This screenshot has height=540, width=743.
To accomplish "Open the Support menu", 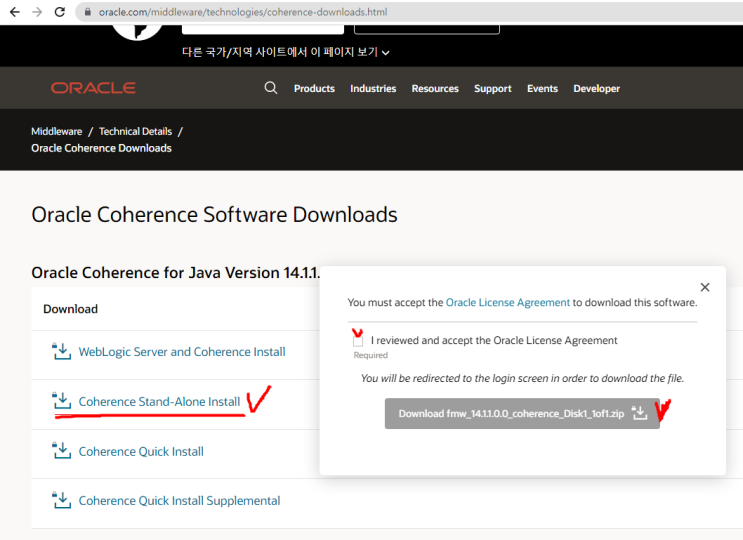I will [x=493, y=89].
